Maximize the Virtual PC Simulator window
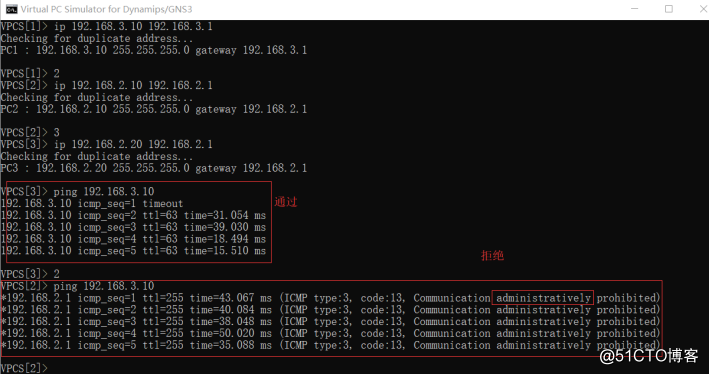The width and height of the screenshot is (709, 375). 669,9
